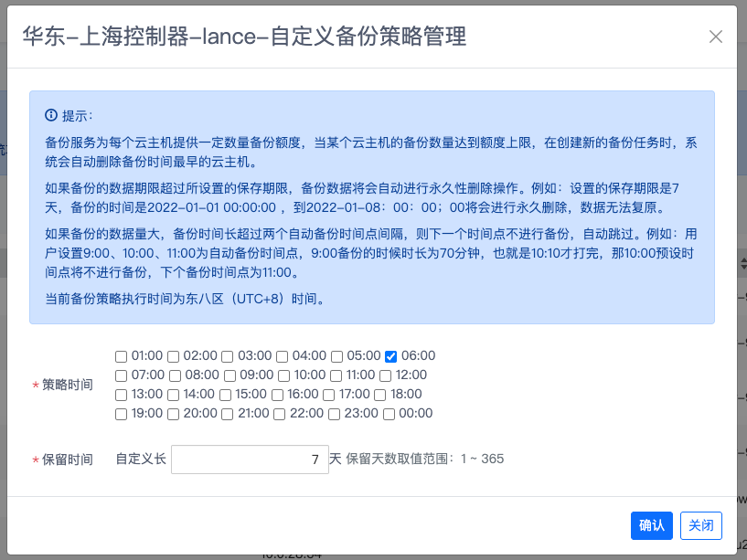Tick the 00:00 midnight checkbox
Image resolution: width=747 pixels, height=560 pixels.
[390, 414]
